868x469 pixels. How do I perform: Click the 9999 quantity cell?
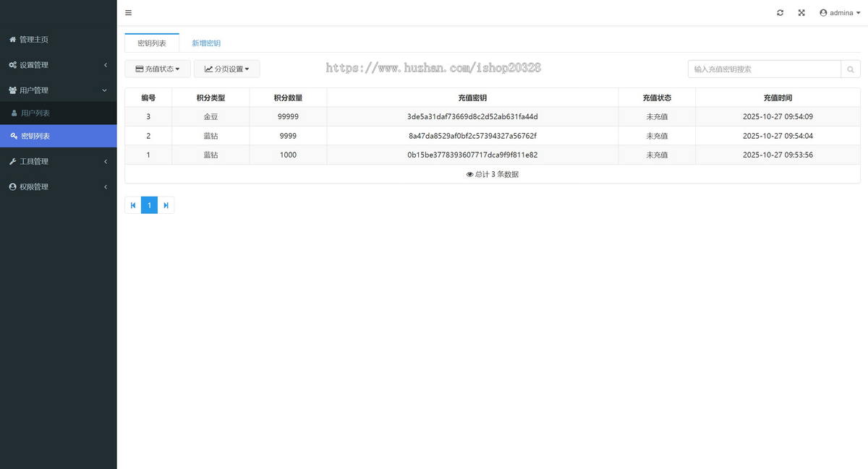pos(288,136)
